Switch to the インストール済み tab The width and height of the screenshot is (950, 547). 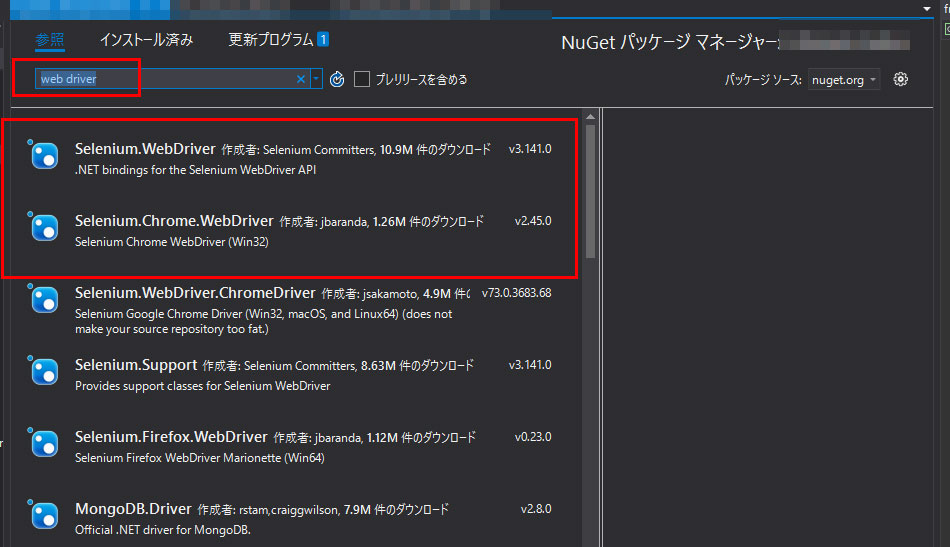pyautogui.click(x=146, y=40)
